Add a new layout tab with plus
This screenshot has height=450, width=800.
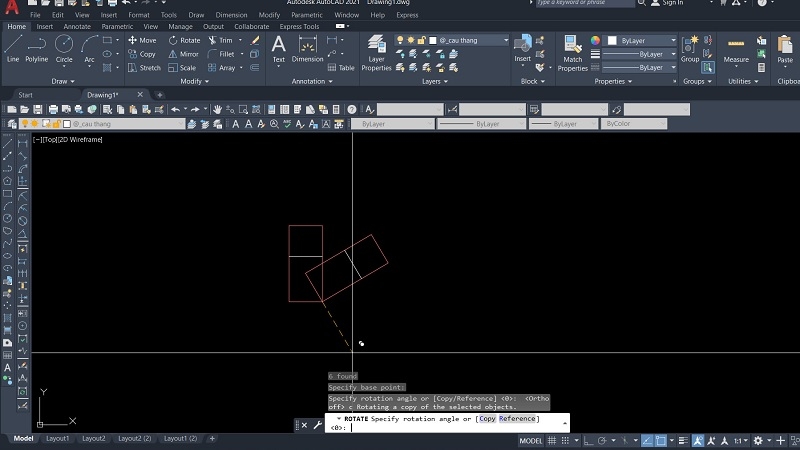pyautogui.click(x=212, y=438)
